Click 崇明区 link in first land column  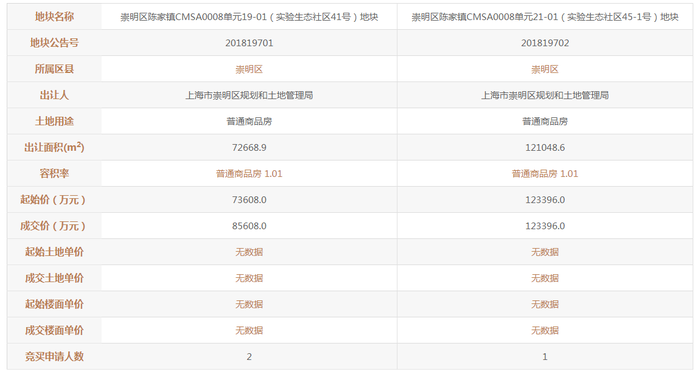(x=249, y=69)
